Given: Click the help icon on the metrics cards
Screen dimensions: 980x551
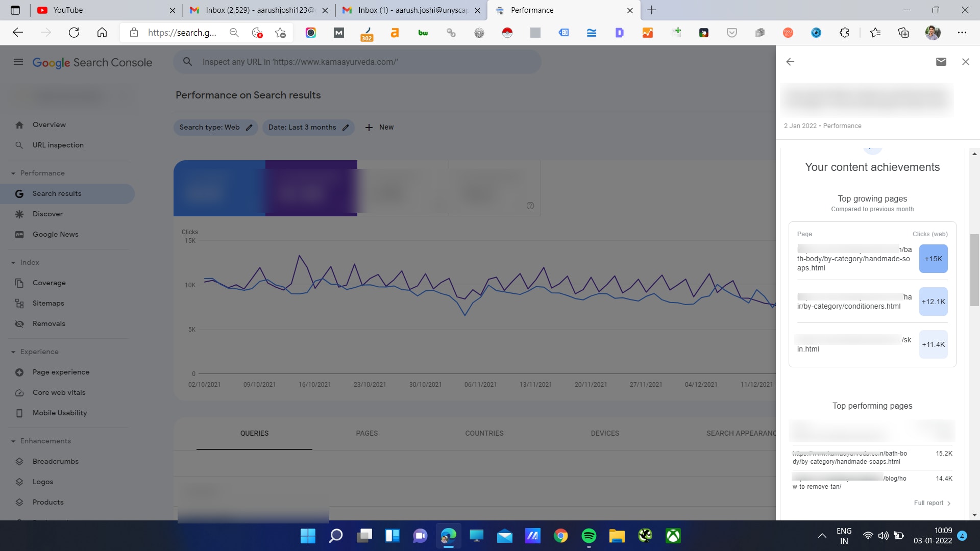Looking at the screenshot, I should (530, 206).
